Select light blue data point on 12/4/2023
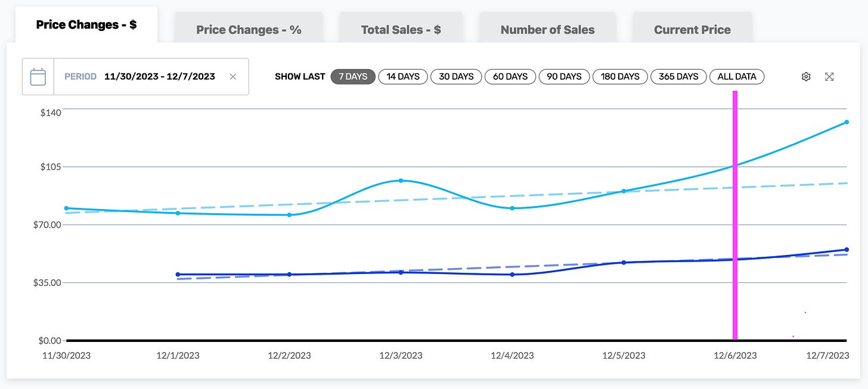The image size is (868, 389). (512, 208)
